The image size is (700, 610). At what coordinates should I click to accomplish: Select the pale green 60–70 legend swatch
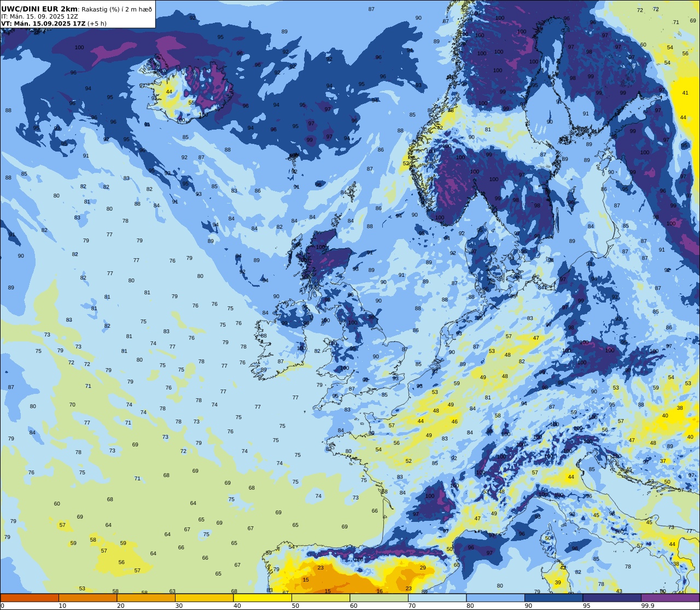(379, 597)
